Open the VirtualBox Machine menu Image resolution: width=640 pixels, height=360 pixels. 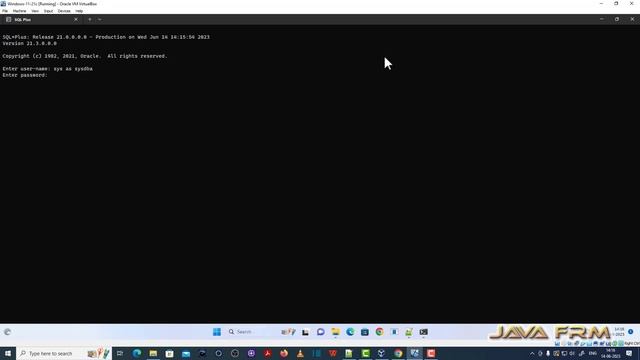point(19,11)
